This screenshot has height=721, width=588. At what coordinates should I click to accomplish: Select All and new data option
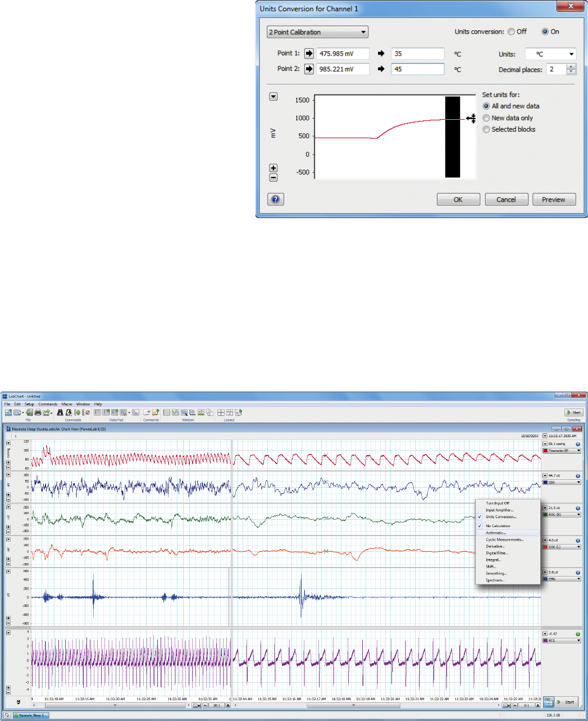pyautogui.click(x=486, y=106)
